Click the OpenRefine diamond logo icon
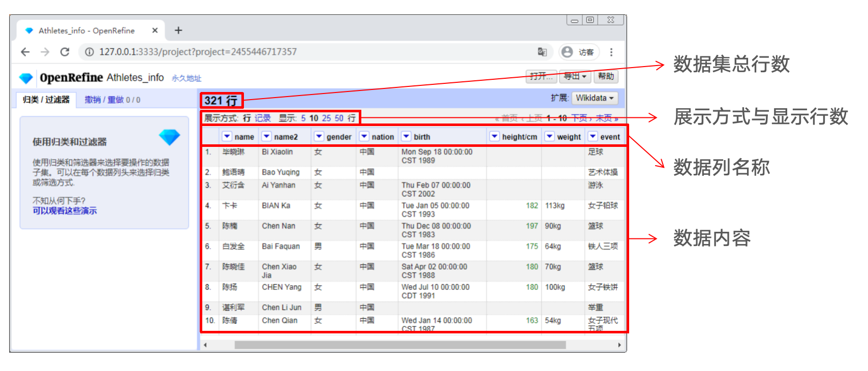Image resolution: width=868 pixels, height=371 pixels. tap(26, 78)
